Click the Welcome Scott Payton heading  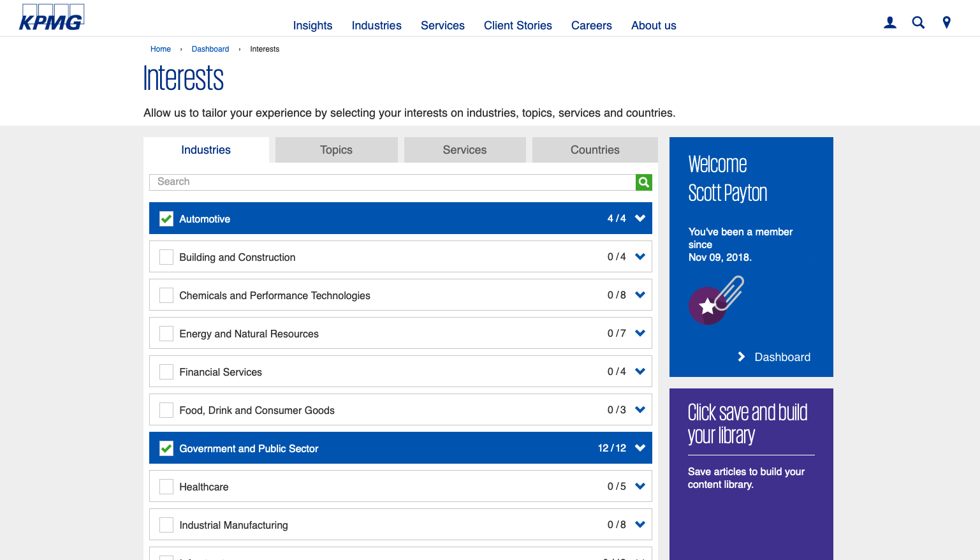click(728, 179)
